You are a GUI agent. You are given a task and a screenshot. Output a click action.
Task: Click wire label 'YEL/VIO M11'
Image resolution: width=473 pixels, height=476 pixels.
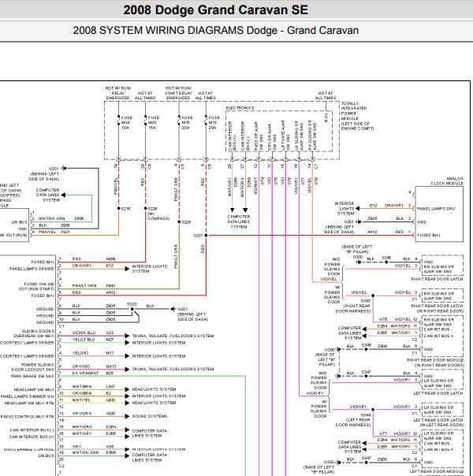tap(93, 353)
